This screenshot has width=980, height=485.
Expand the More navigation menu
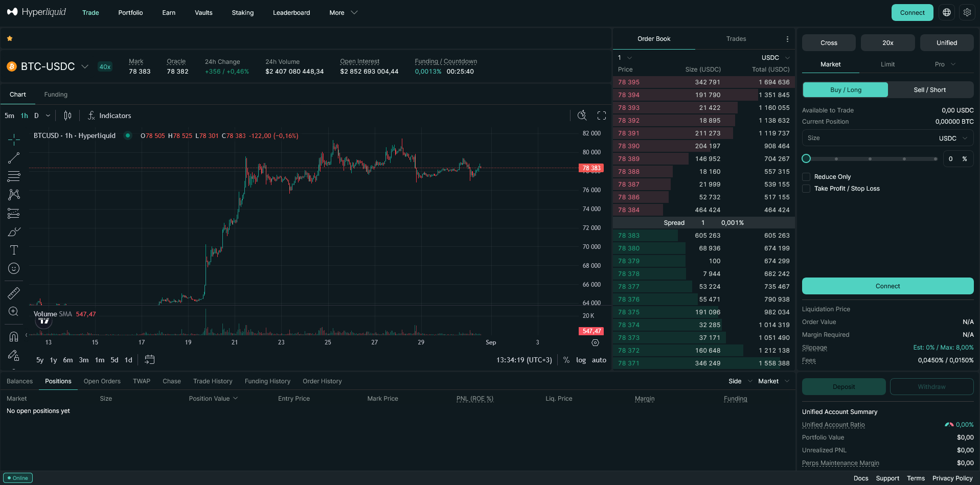pyautogui.click(x=343, y=12)
